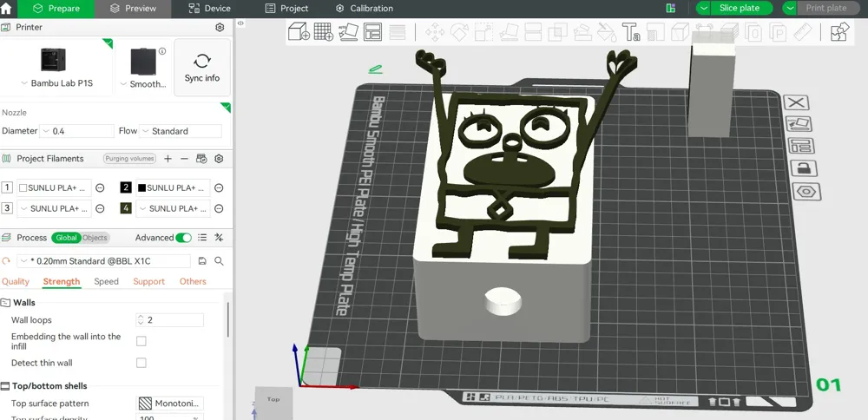Select the Measure ruler tool
This screenshot has width=868, height=420.
click(802, 31)
